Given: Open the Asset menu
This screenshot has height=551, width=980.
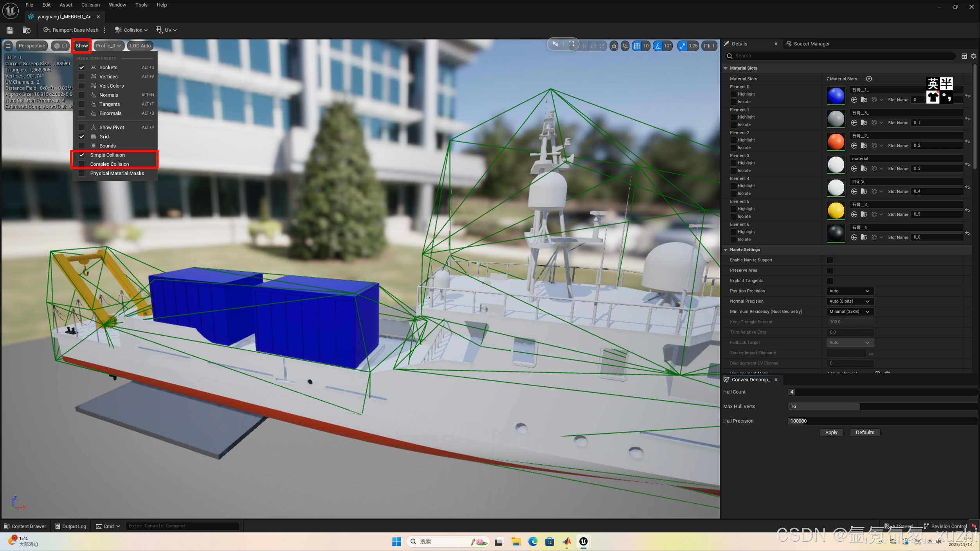Looking at the screenshot, I should pos(66,5).
